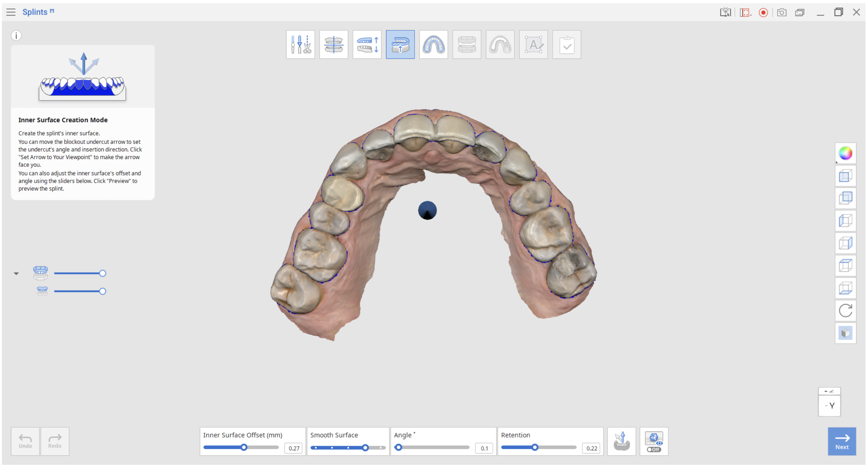Viewport: 868px width, 467px height.
Task: Click the Inner Surface Offset slider handle
Action: tap(244, 448)
